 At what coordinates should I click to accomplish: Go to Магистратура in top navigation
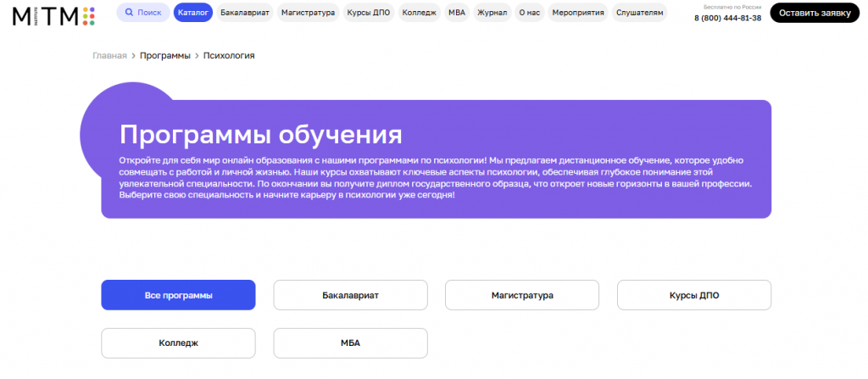click(x=308, y=12)
